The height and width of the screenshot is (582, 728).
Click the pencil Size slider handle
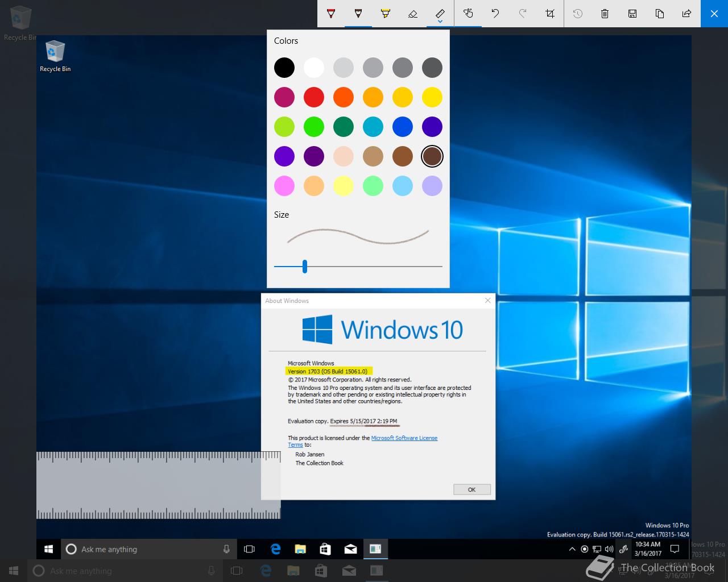tap(305, 266)
